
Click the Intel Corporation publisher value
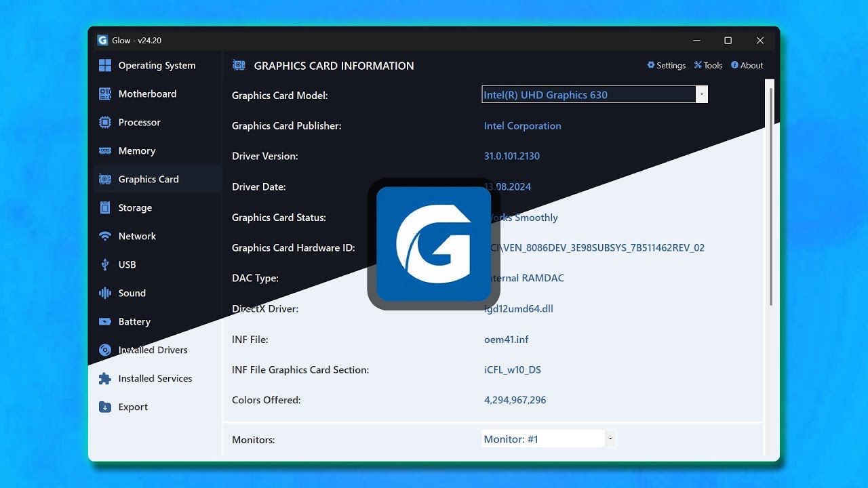523,125
